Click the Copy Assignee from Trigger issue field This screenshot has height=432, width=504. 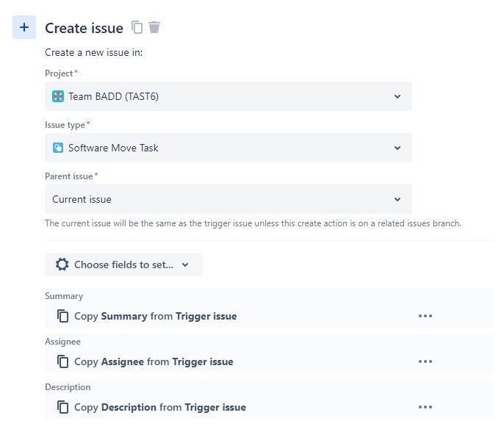coord(269,361)
